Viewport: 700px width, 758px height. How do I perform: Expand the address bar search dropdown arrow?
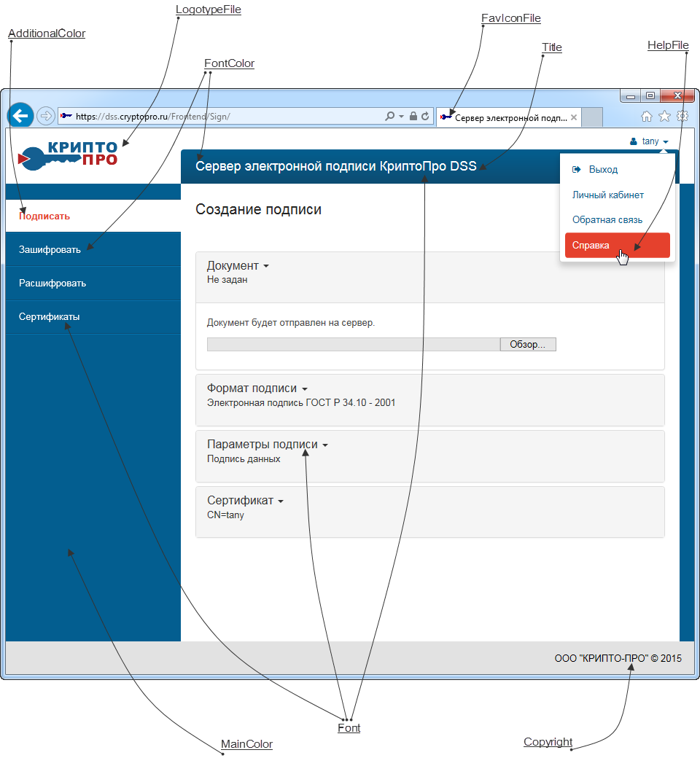pyautogui.click(x=401, y=116)
